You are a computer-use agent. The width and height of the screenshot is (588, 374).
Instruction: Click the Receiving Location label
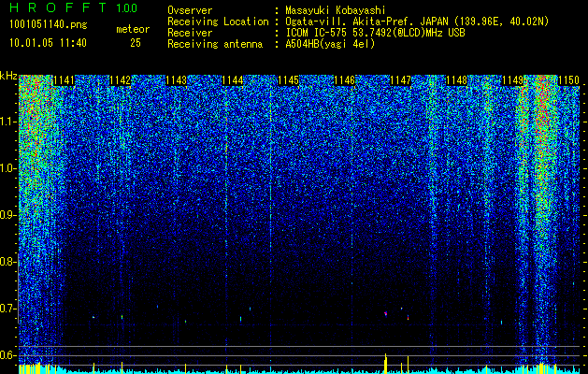(218, 22)
